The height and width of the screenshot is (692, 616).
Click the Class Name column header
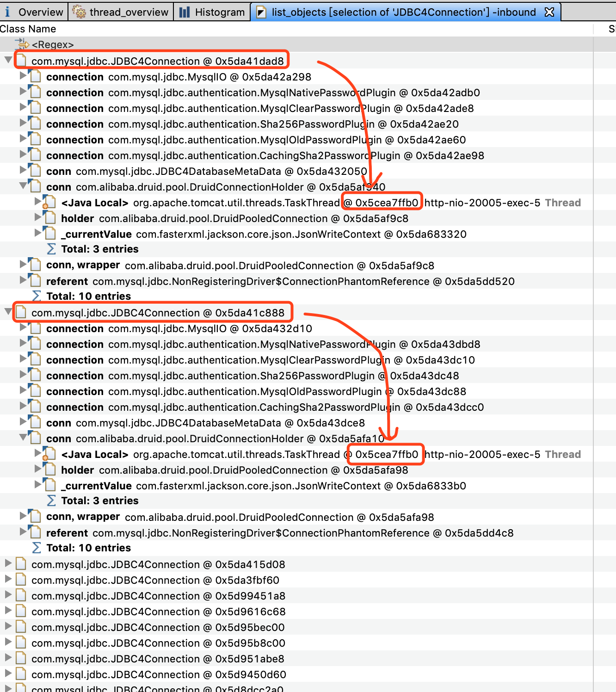28,29
